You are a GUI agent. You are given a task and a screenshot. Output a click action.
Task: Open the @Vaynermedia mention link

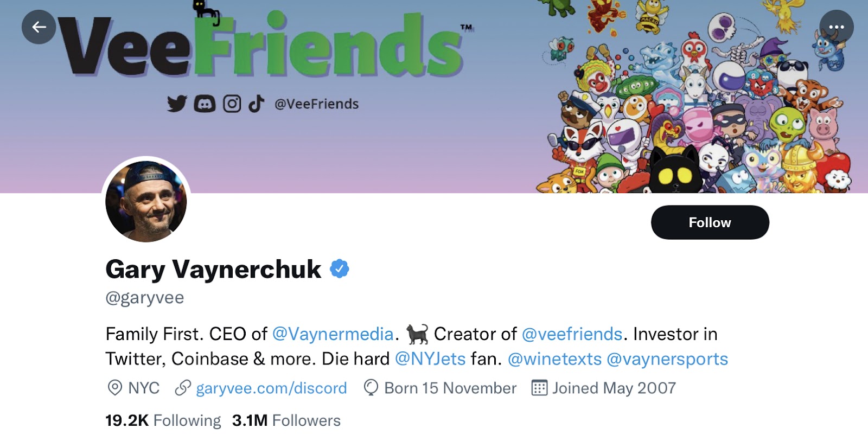click(333, 334)
